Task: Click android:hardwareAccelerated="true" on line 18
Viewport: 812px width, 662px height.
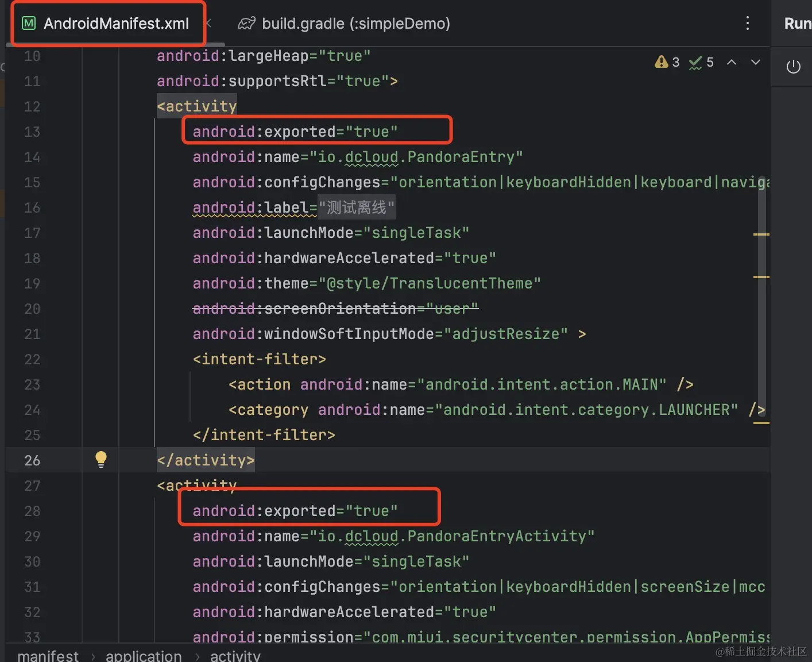Action: click(344, 258)
